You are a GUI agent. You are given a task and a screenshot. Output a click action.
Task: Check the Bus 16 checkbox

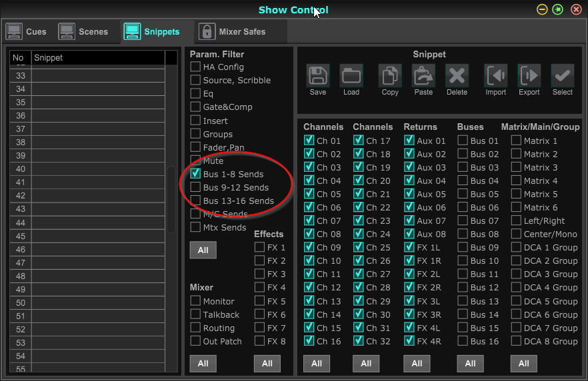click(463, 341)
